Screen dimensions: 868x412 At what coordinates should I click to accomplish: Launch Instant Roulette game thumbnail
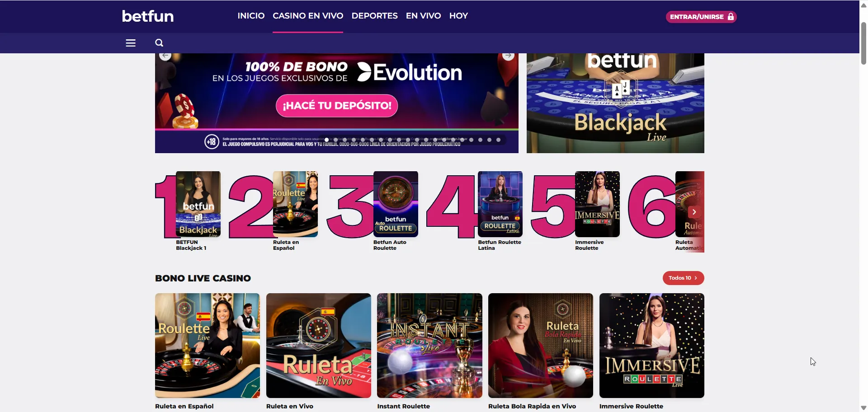429,346
